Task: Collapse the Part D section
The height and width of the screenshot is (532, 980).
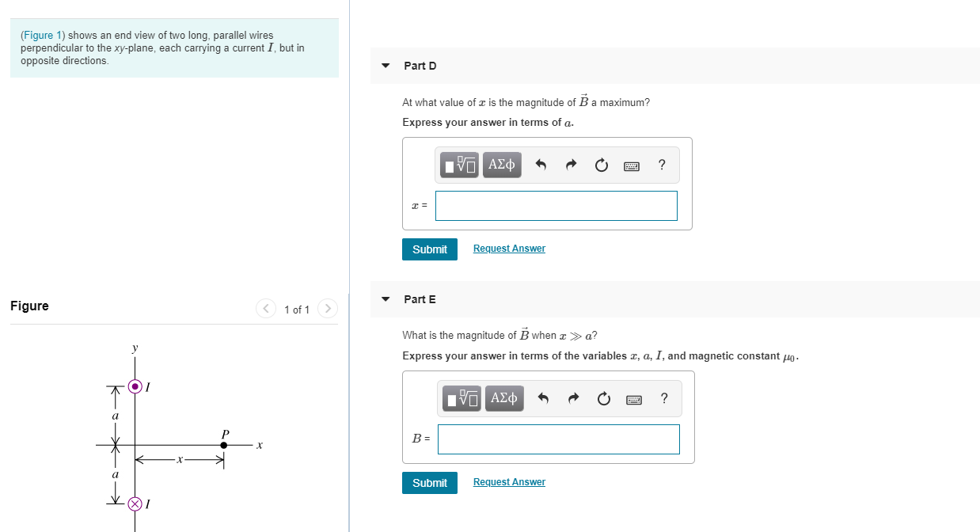Action: [x=385, y=66]
